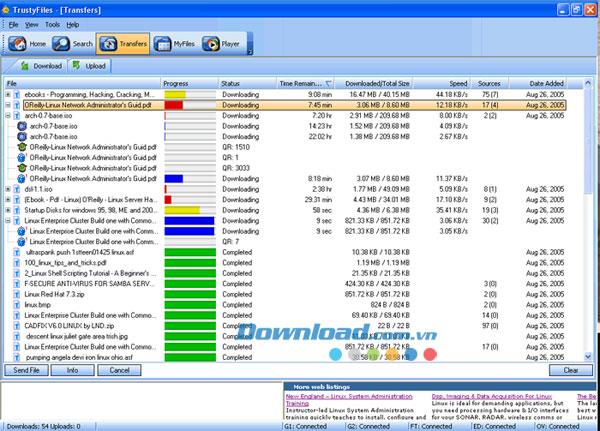The height and width of the screenshot is (431, 600).
Task: Click file icon of linux.bmp
Action: (17, 305)
